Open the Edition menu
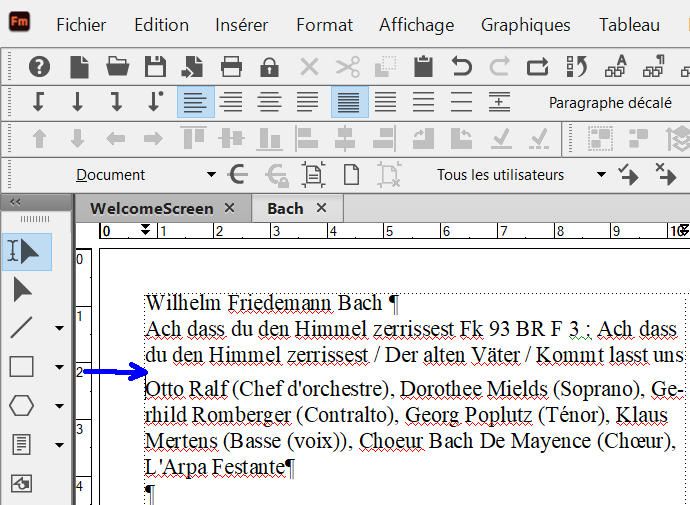Viewport: 690px width, 505px height. pyautogui.click(x=161, y=25)
